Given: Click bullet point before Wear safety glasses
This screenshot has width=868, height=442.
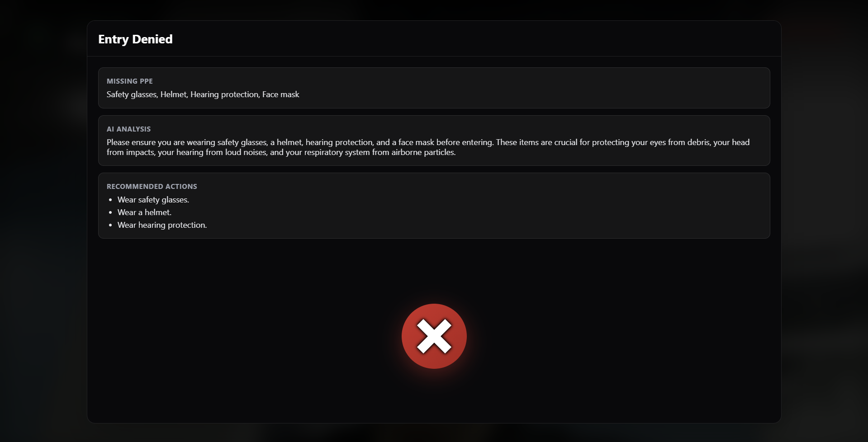Looking at the screenshot, I should click(110, 200).
